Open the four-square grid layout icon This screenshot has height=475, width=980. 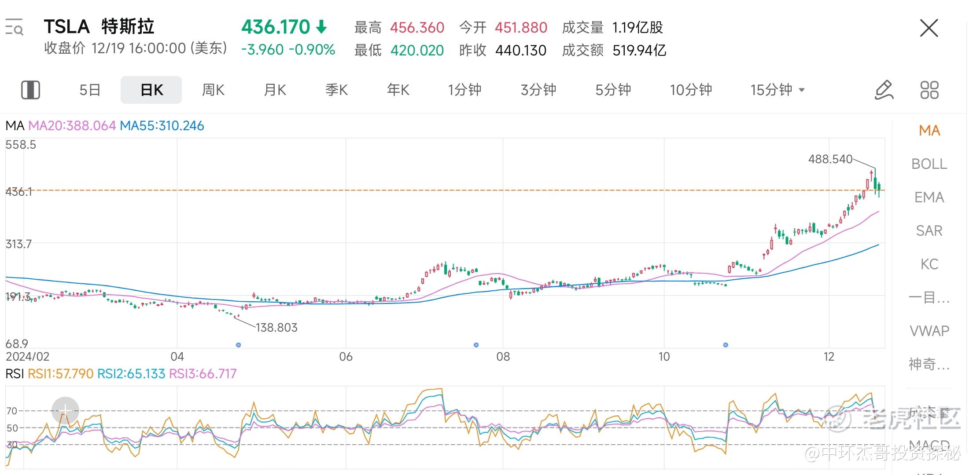tap(929, 90)
